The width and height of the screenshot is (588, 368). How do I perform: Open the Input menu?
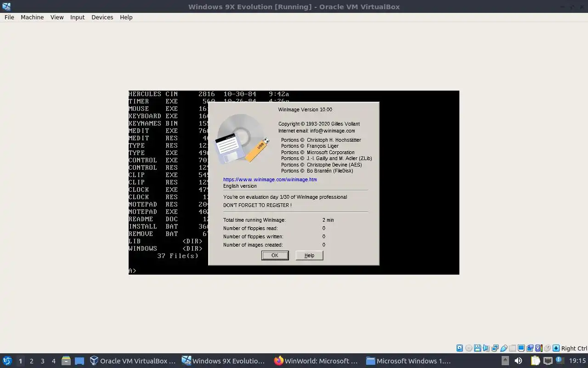point(77,17)
